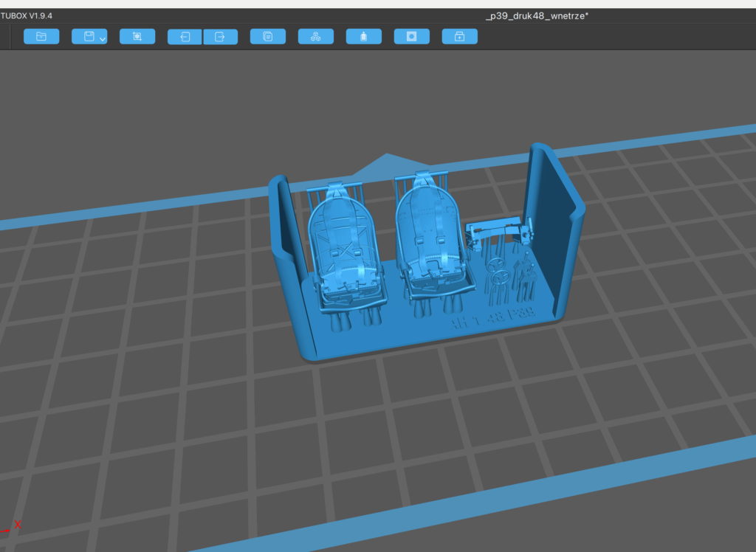Click the copy model icon
The image size is (756, 552).
coord(268,37)
